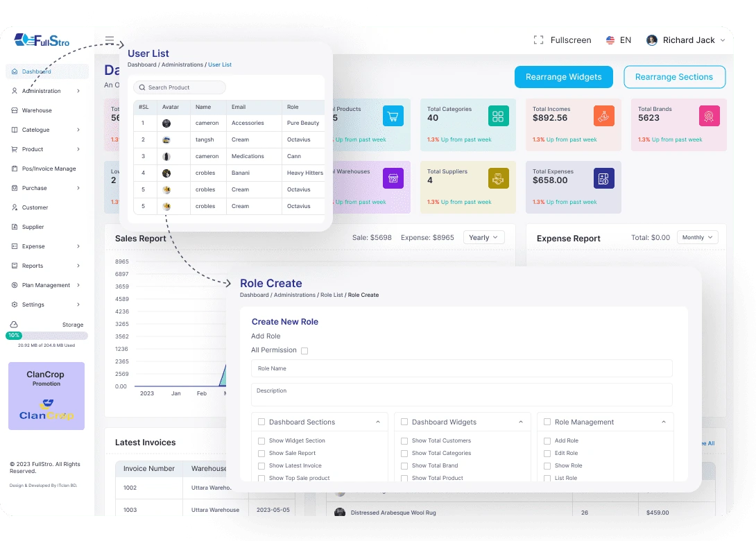Enable the All Permission checkbox
Screen dimensions: 756x541
(304, 351)
